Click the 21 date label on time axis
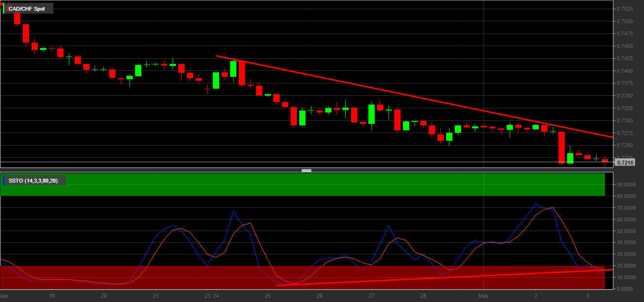Viewport: 644px width, 302px height. pyautogui.click(x=155, y=295)
